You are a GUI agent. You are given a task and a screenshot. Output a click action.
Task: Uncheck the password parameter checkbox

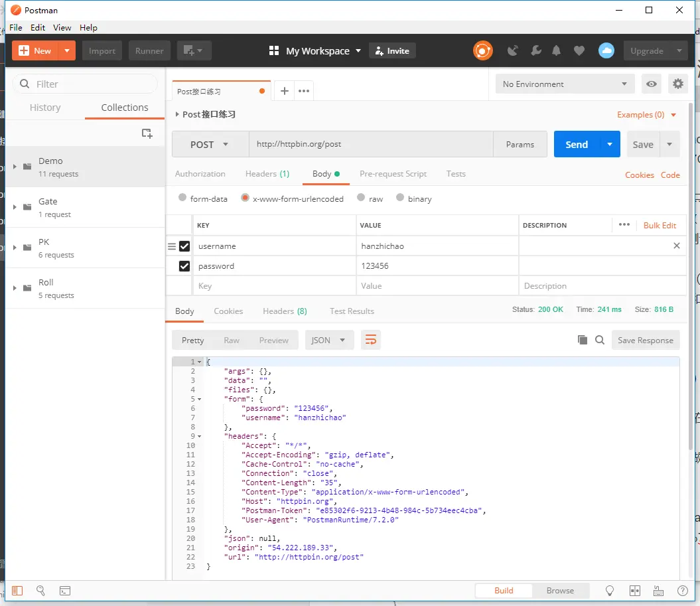pyautogui.click(x=184, y=266)
